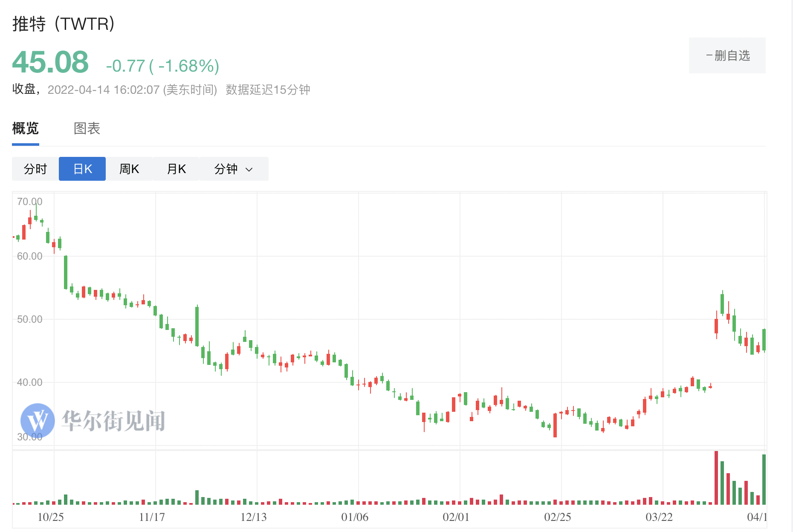Select the 分时 chart period

35,169
